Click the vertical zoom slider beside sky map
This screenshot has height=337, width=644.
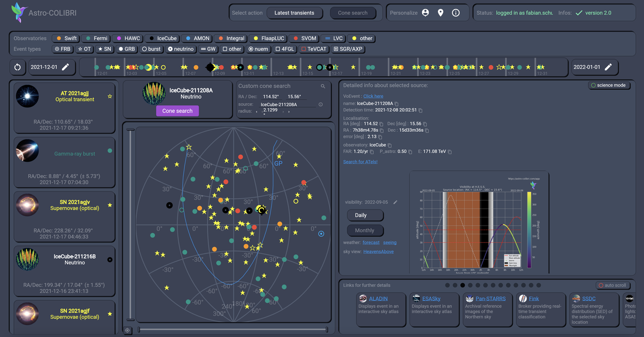click(131, 224)
